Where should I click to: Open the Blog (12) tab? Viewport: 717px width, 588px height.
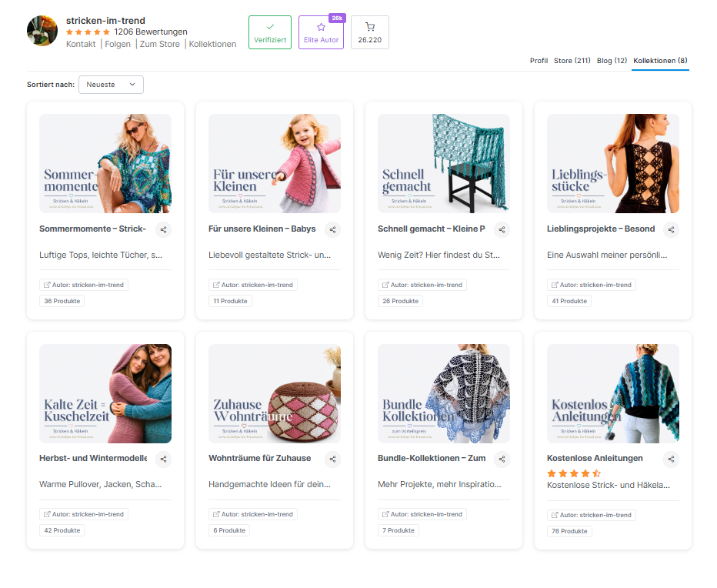(x=612, y=60)
